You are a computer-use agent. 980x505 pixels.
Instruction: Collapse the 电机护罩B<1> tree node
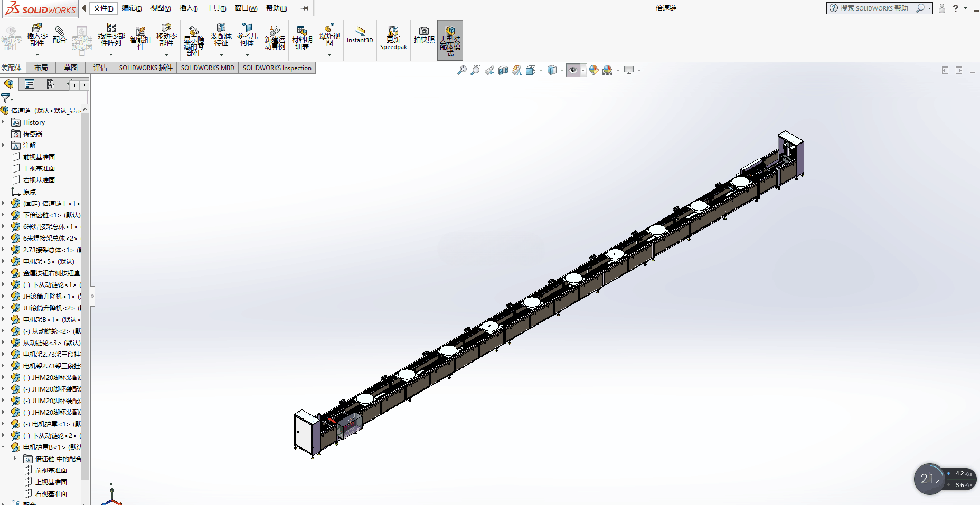[3, 447]
